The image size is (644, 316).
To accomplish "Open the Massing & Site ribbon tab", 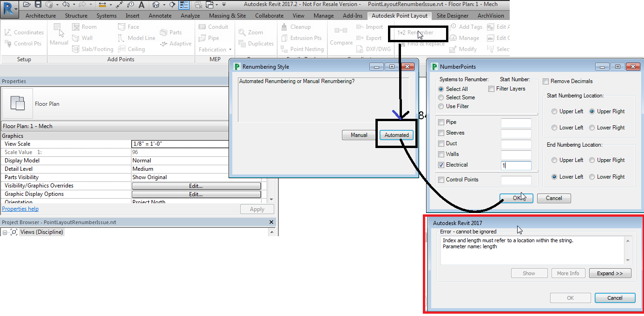I will click(x=228, y=16).
